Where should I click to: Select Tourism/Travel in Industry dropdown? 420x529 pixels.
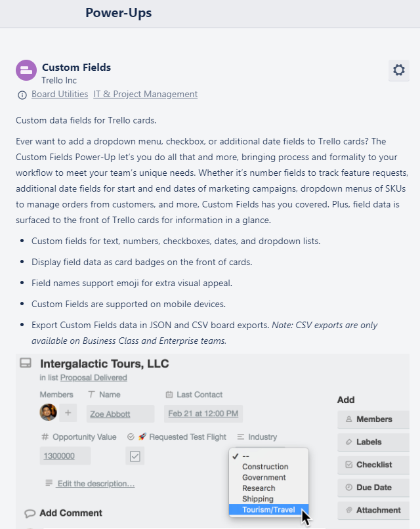pyautogui.click(x=268, y=510)
